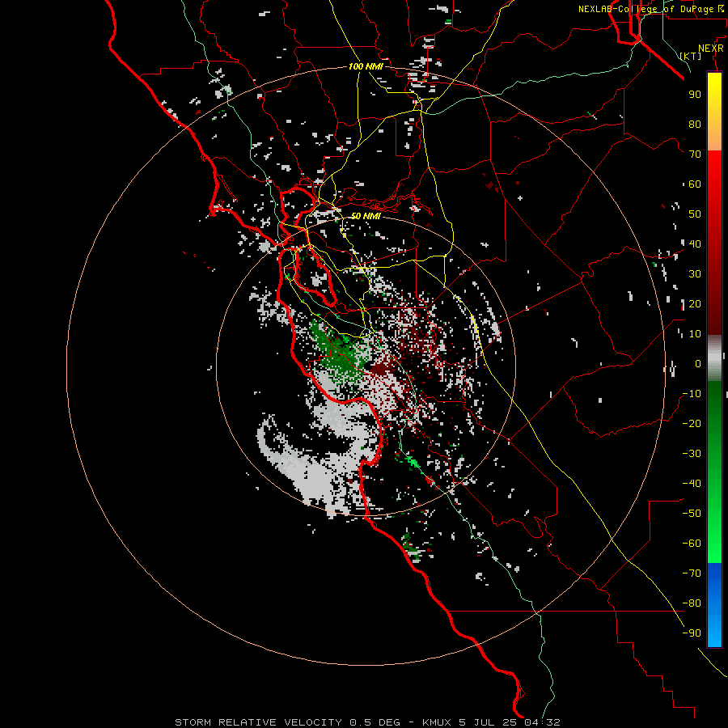
Task: Click the -80 scale label
Action: (x=692, y=603)
